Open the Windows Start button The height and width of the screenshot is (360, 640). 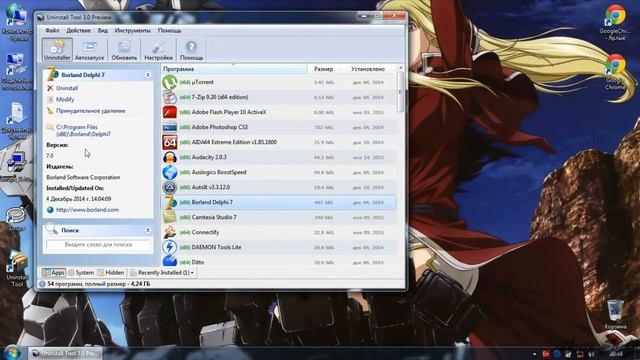click(x=12, y=353)
